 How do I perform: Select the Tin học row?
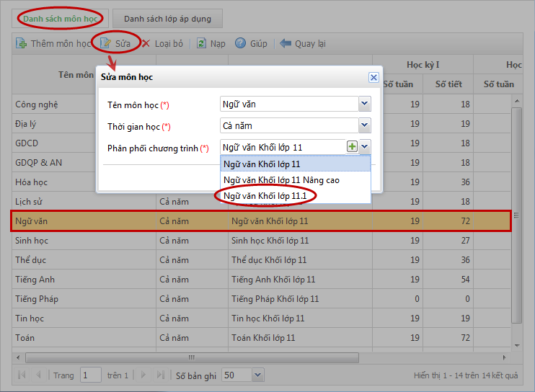[261, 318]
